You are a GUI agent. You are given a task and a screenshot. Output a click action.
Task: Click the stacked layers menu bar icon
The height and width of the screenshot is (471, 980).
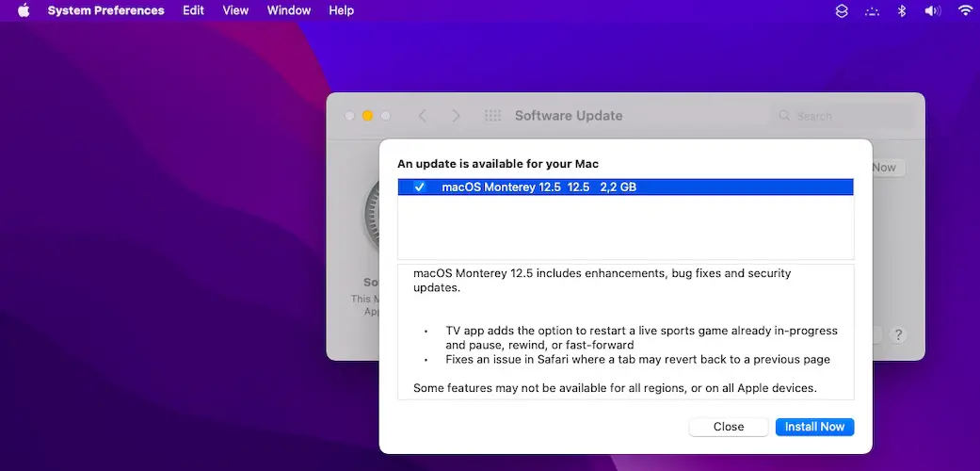tap(842, 10)
